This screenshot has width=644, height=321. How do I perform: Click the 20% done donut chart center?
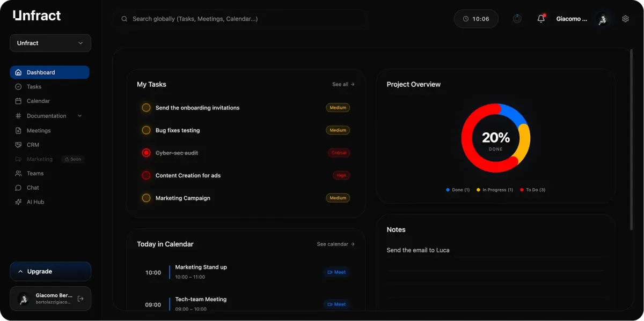tap(496, 138)
